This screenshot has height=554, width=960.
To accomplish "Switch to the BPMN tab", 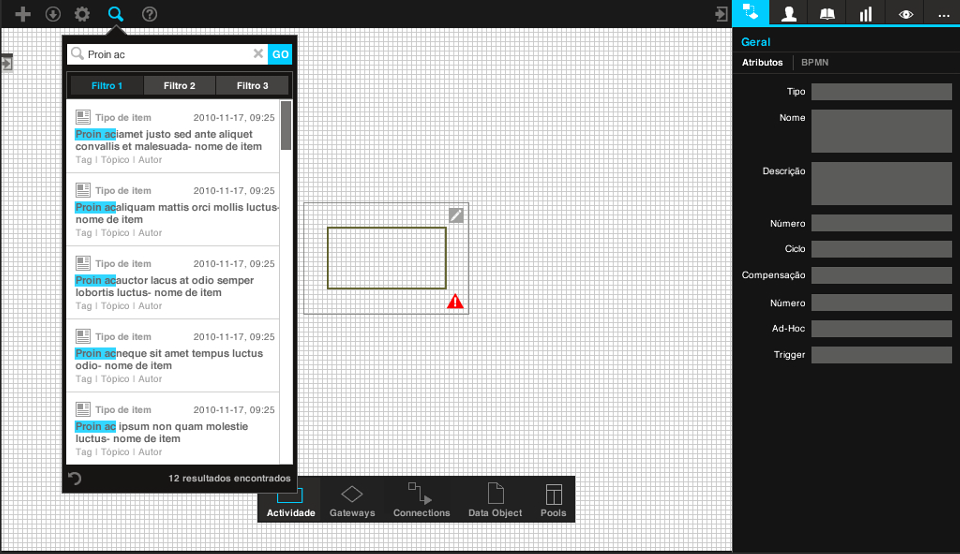I will coord(815,62).
